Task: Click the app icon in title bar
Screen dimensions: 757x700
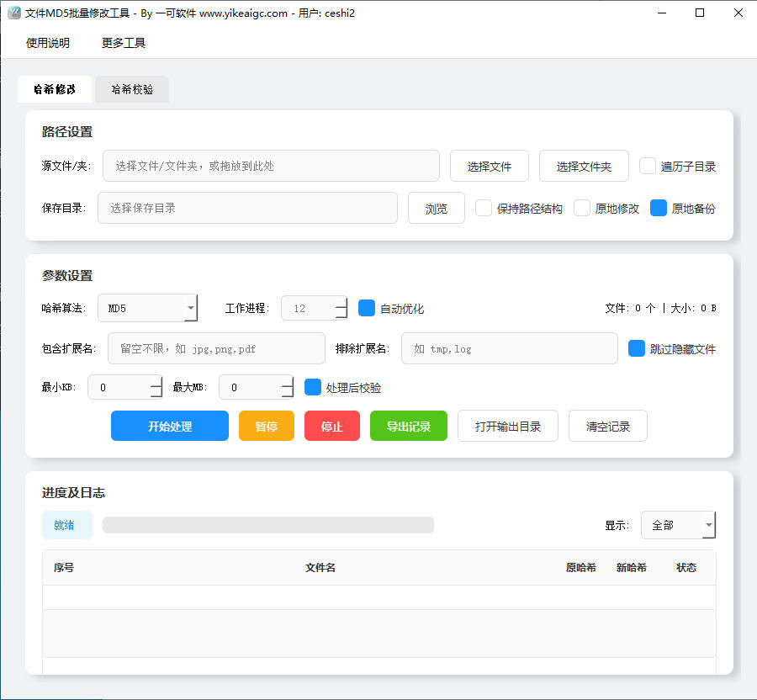Action: 14,13
